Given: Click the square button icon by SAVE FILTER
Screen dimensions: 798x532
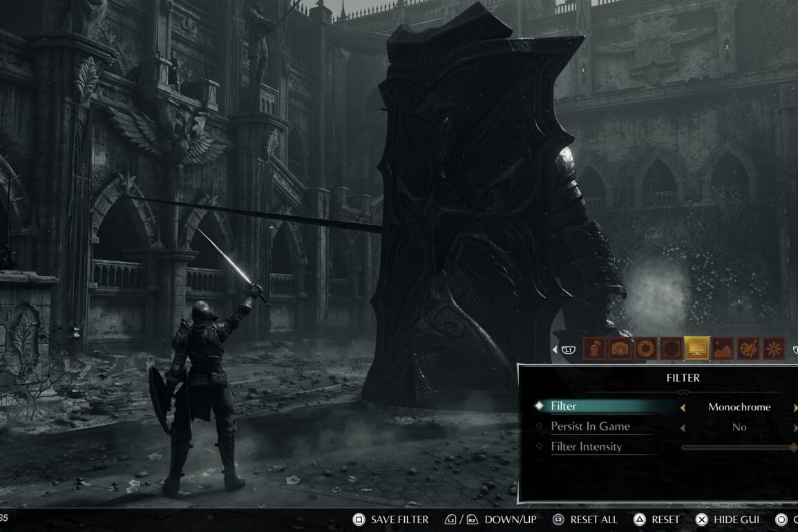Looking at the screenshot, I should [359, 520].
